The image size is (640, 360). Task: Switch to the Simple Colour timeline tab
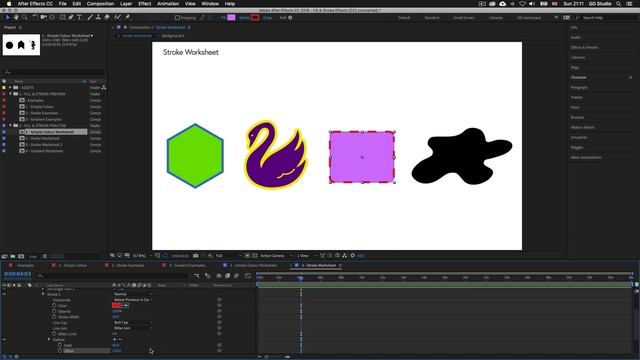coord(73,265)
